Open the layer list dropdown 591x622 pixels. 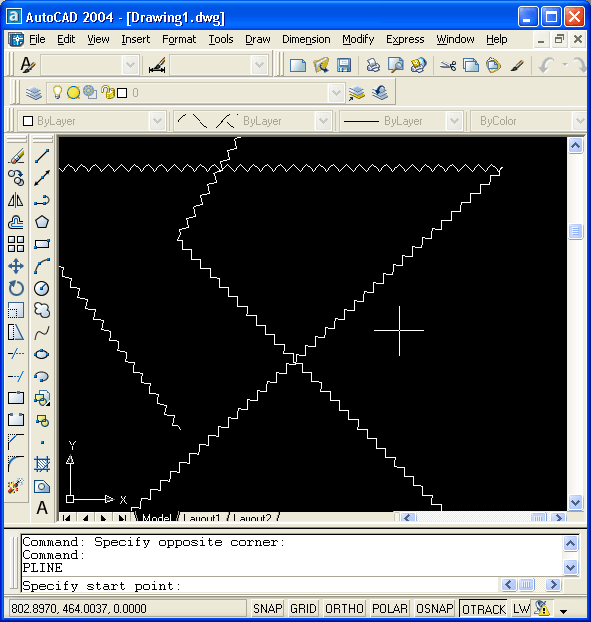[336, 93]
